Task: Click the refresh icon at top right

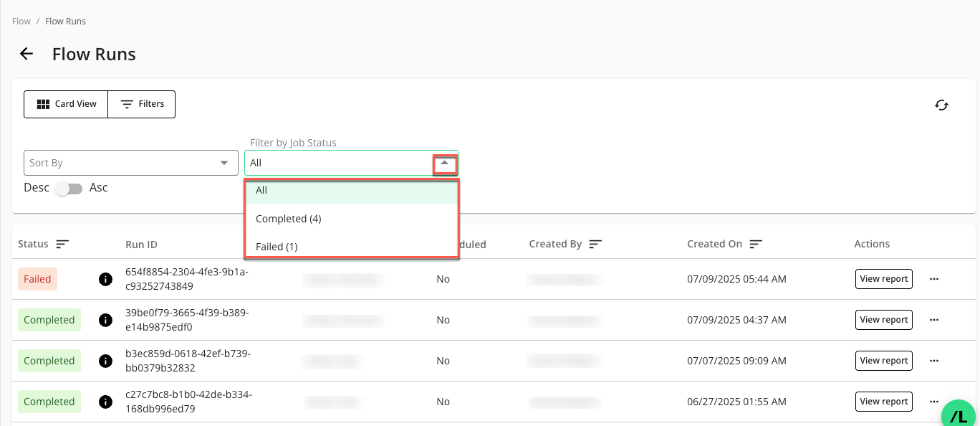Action: click(x=941, y=105)
